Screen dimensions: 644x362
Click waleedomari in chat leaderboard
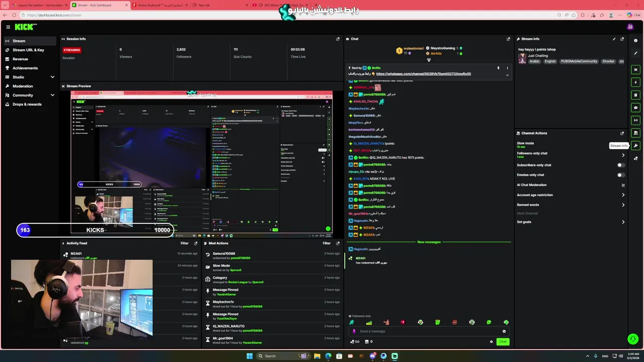tap(414, 49)
